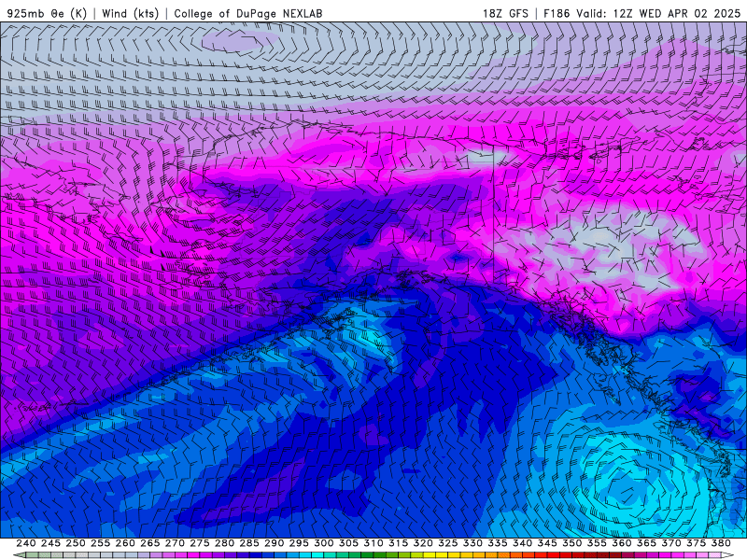
Task: Click the 330 value on the color scale
Action: pyautogui.click(x=472, y=543)
